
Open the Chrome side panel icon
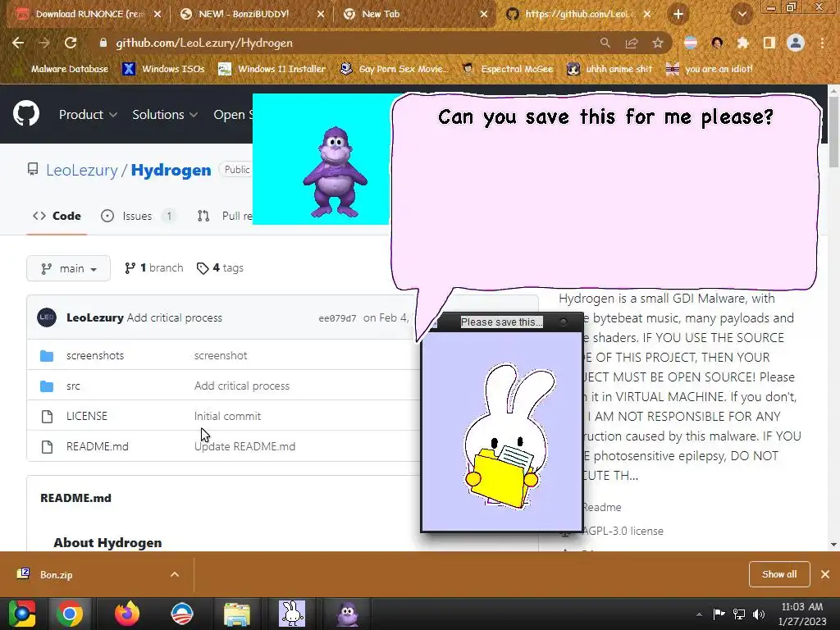click(769, 43)
